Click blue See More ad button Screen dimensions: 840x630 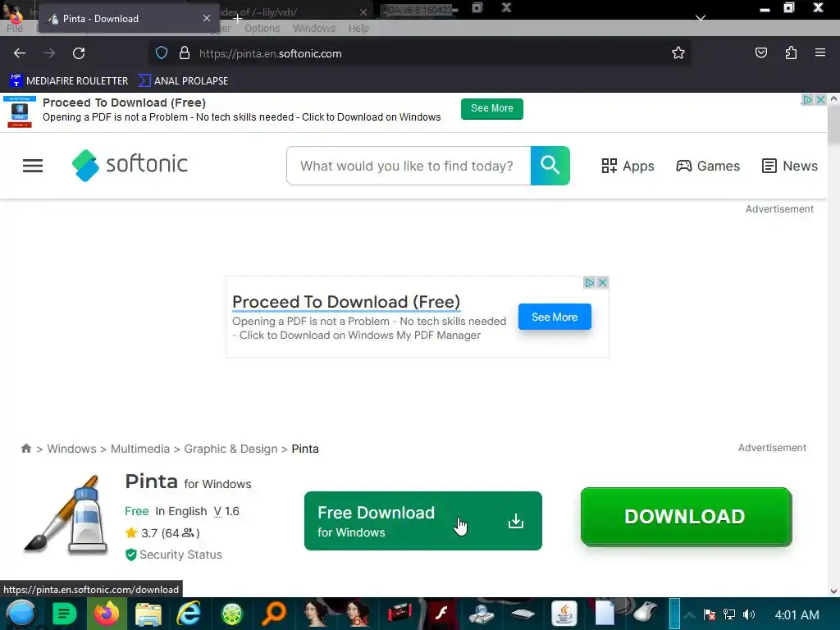(555, 317)
